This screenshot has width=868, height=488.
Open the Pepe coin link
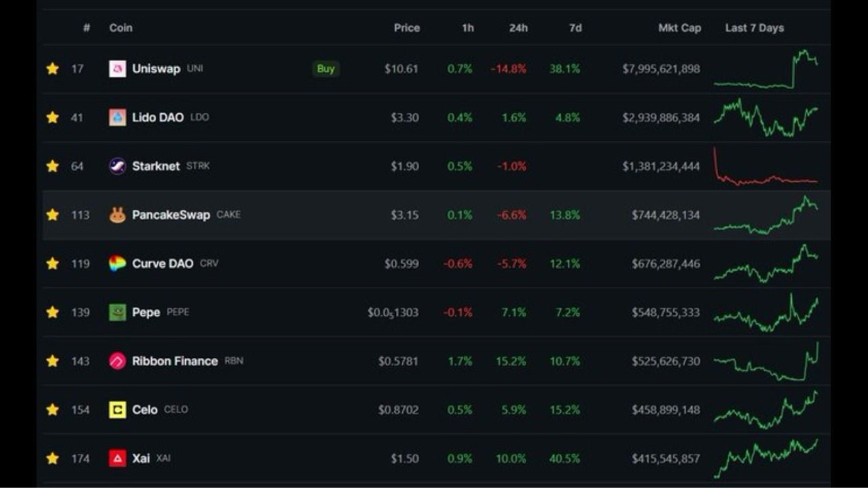(x=146, y=313)
